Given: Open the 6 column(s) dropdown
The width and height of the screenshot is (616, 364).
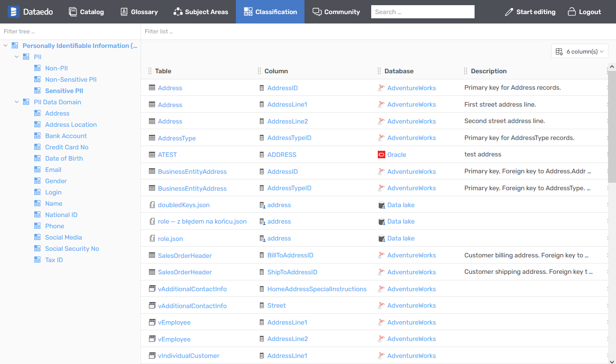Looking at the screenshot, I should tap(579, 52).
